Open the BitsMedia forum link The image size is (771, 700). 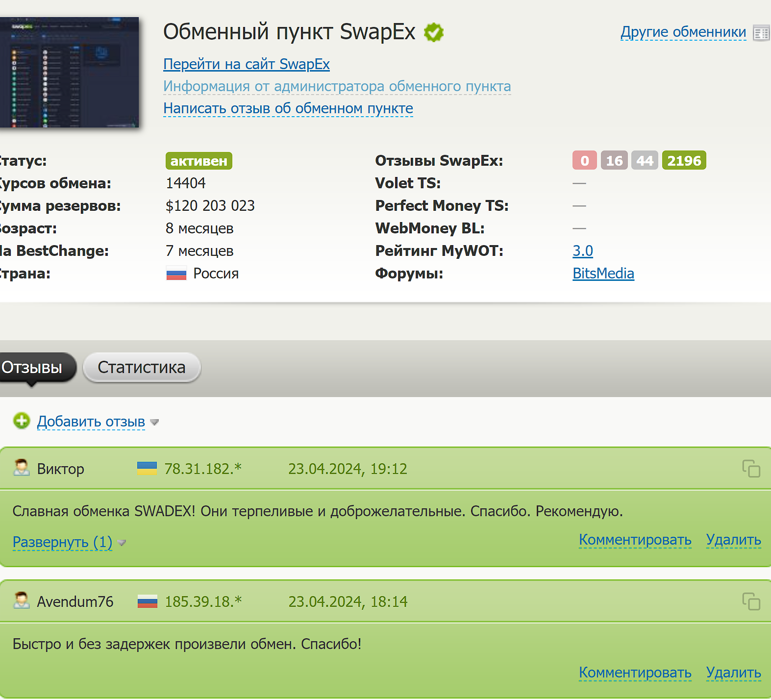tap(603, 274)
